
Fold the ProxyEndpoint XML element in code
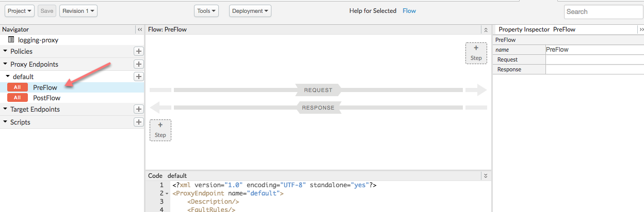(x=167, y=193)
